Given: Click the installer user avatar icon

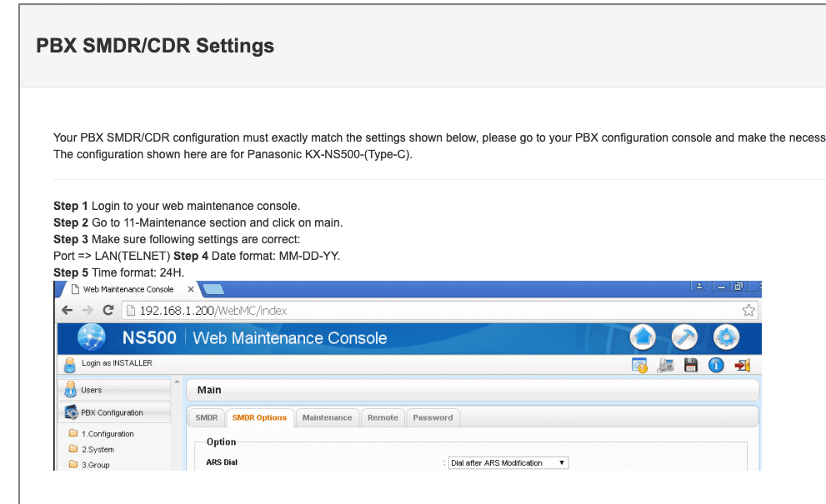Looking at the screenshot, I should [x=69, y=365].
